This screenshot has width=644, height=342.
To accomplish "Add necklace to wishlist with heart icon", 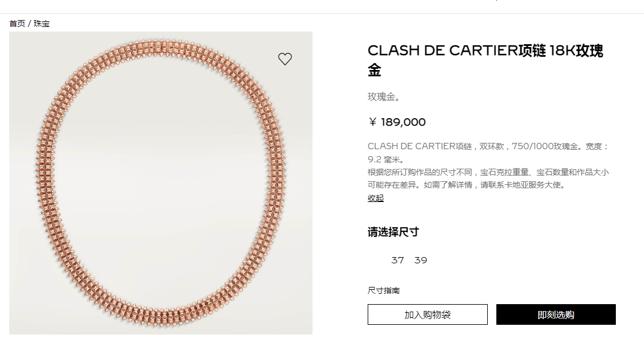I will (x=284, y=59).
